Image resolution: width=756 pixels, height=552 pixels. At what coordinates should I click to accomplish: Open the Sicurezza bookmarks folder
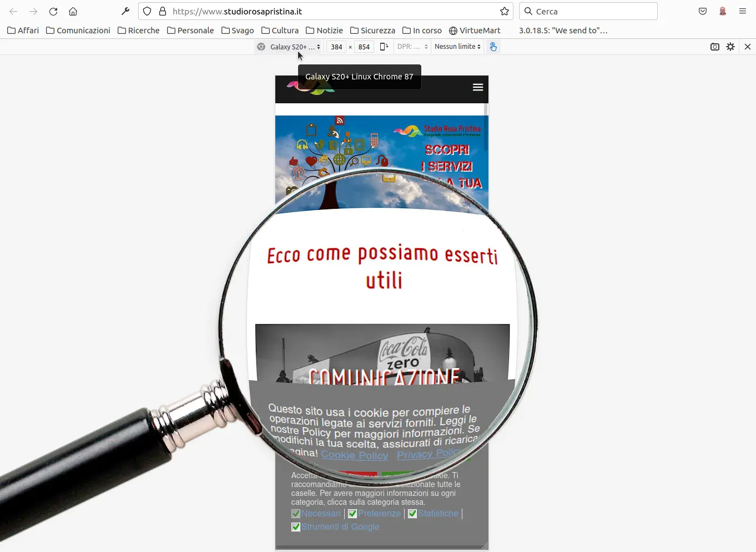click(372, 31)
